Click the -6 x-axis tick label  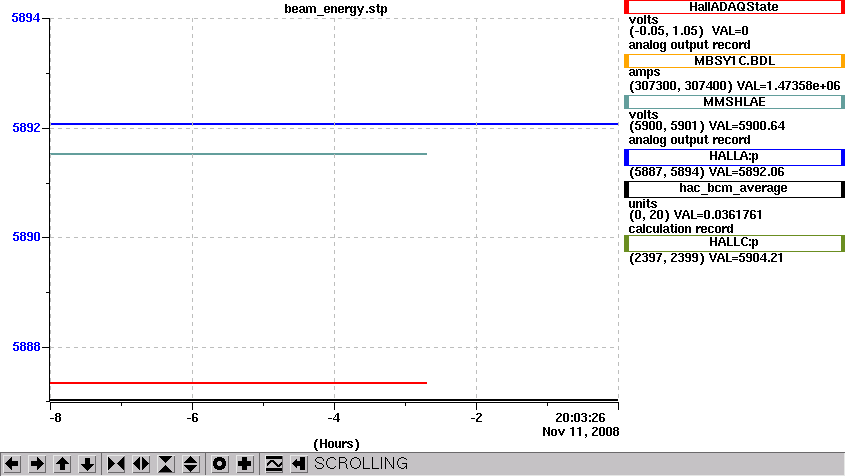click(x=192, y=418)
